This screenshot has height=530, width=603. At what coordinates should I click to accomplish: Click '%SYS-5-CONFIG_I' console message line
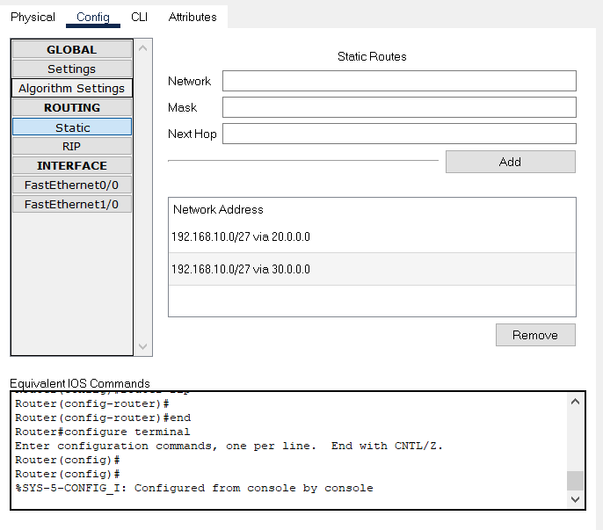tap(194, 488)
